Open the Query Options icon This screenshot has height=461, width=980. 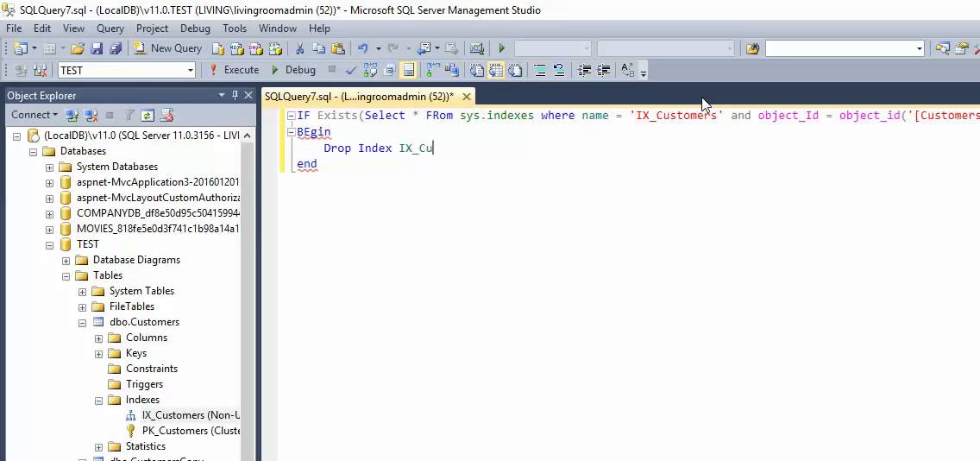389,70
